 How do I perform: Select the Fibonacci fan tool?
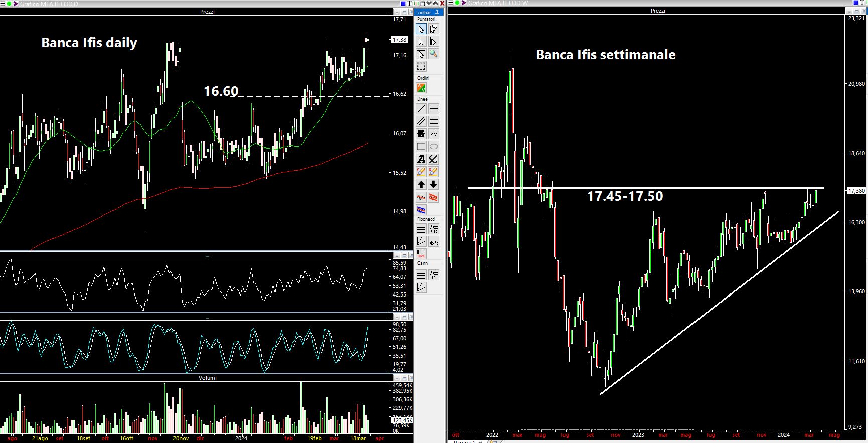421,241
